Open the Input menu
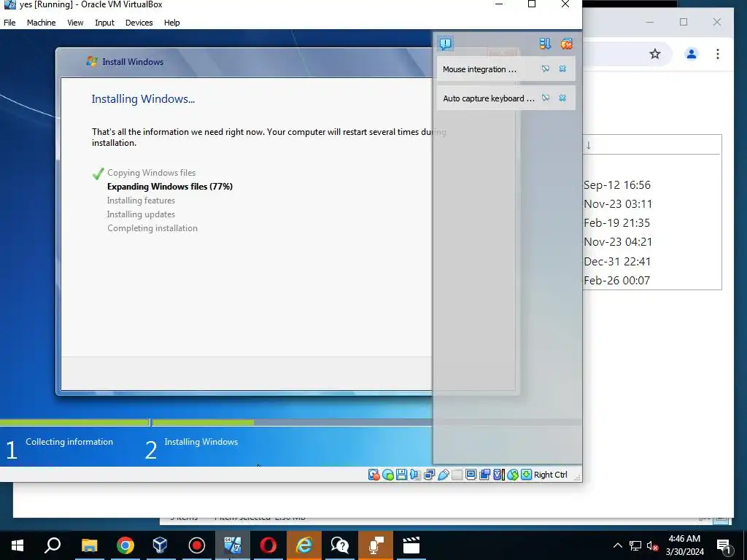Screen dimensions: 747x560 click(104, 23)
